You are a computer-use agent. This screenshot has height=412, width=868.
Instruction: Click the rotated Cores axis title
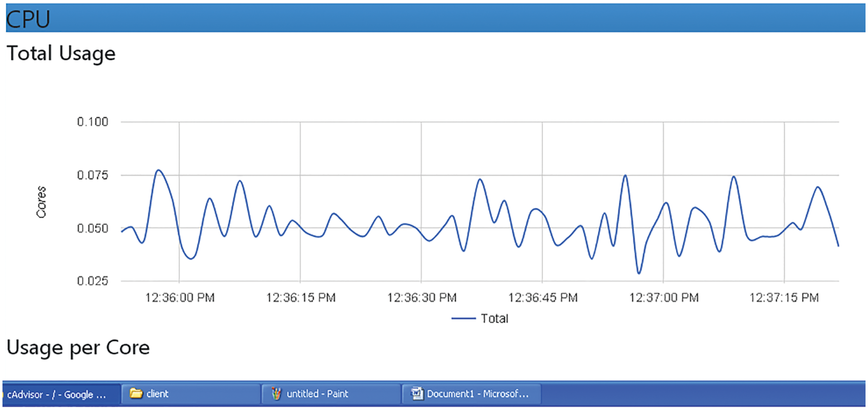41,202
